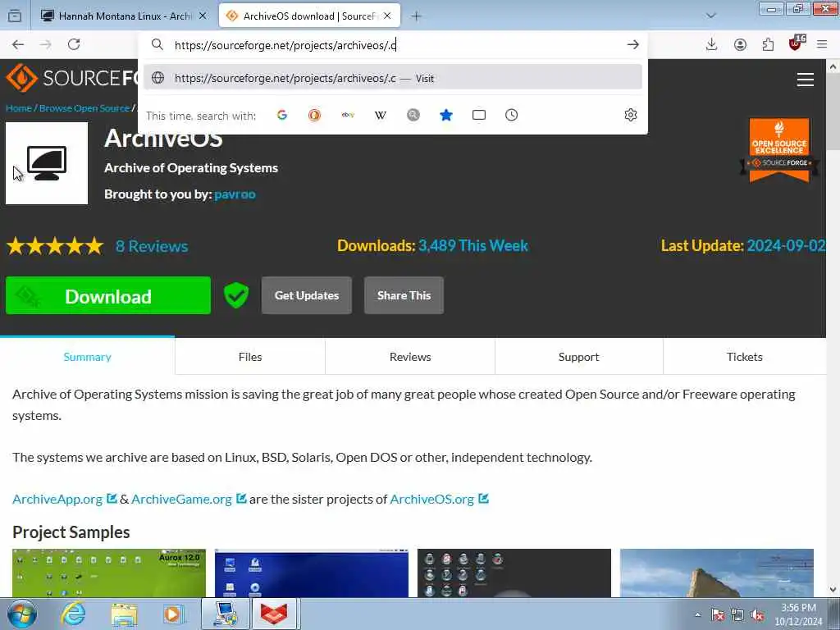
Task: Click the scrollbar down arrow
Action: (x=833, y=590)
